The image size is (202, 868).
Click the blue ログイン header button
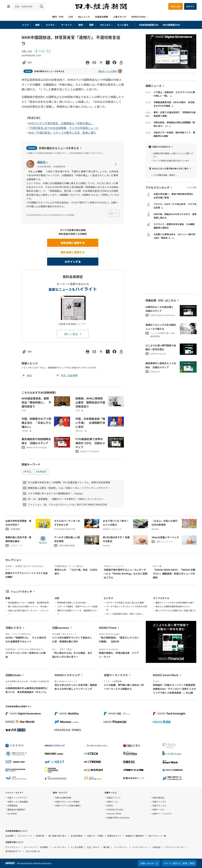[x=190, y=6]
